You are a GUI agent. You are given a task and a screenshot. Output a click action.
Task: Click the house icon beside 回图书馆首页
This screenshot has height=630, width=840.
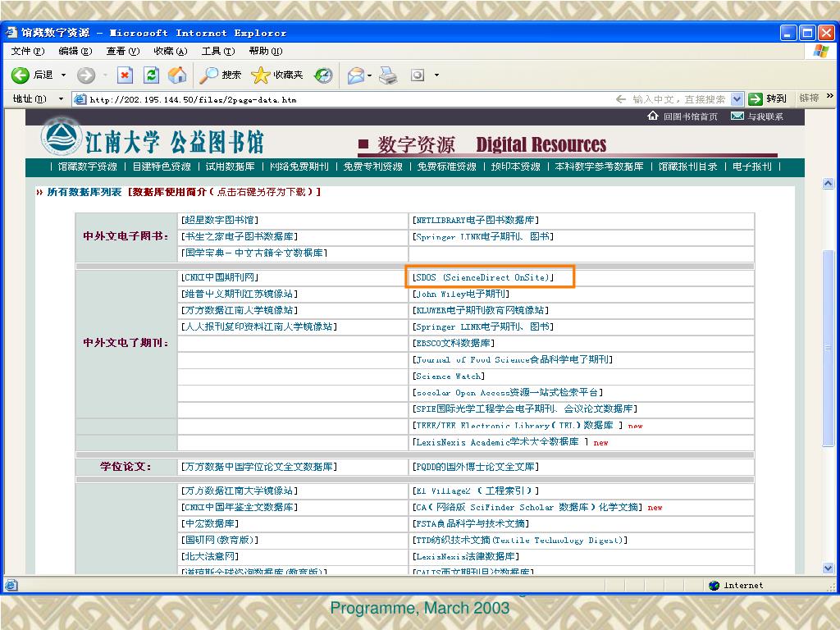[652, 116]
